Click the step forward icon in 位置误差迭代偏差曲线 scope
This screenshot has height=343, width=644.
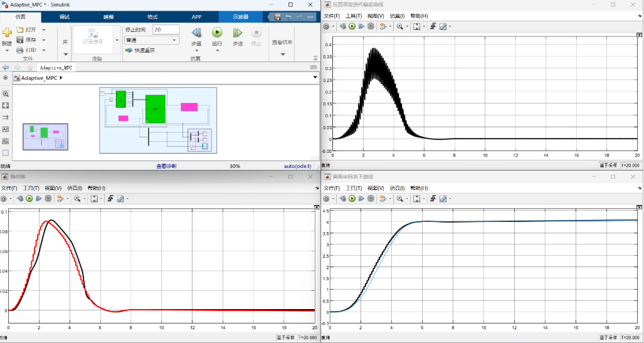(x=361, y=26)
